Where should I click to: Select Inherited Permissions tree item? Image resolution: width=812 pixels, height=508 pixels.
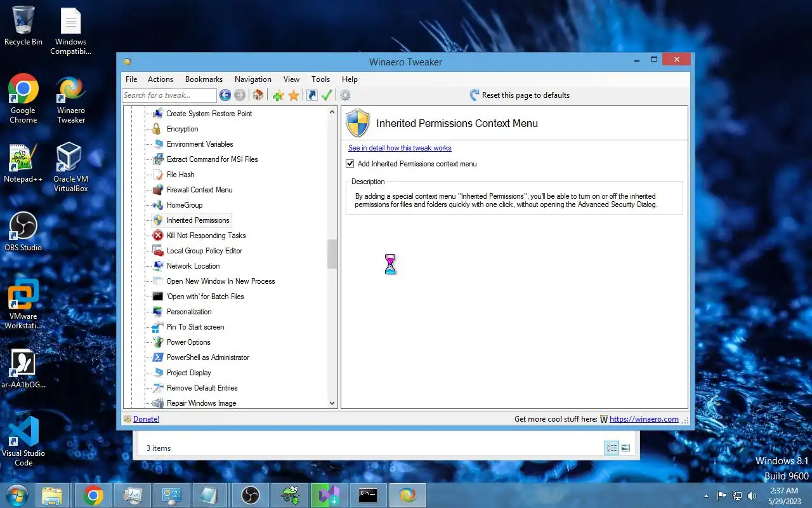(198, 220)
